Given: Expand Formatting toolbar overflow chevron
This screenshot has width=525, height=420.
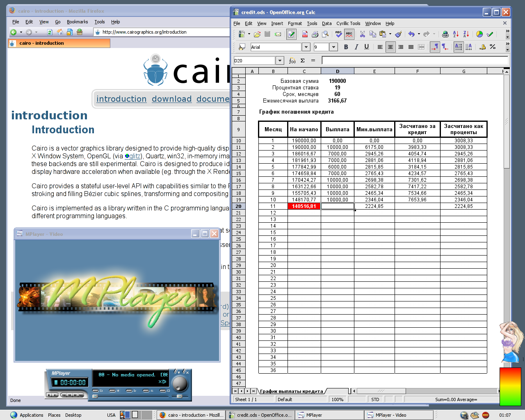Looking at the screenshot, I should point(507,44).
